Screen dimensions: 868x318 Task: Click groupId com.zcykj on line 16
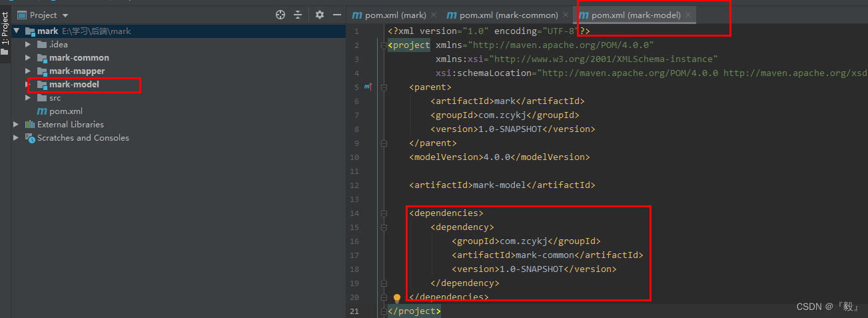526,241
